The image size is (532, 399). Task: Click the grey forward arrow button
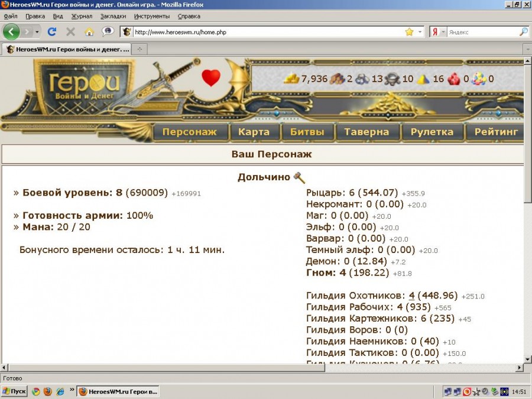tap(27, 33)
